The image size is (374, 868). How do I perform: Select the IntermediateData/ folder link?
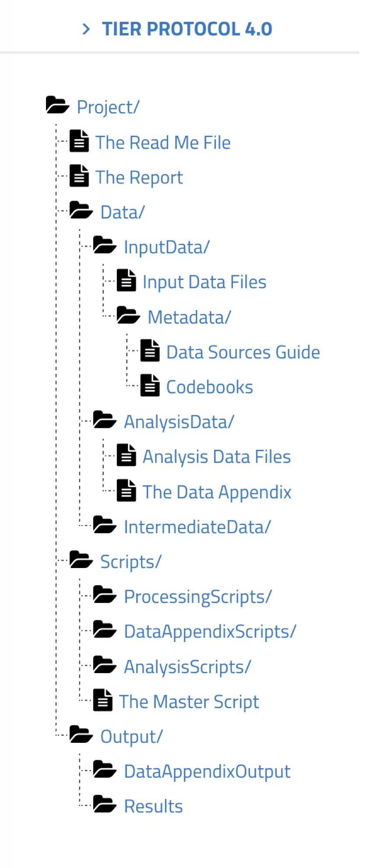(198, 527)
